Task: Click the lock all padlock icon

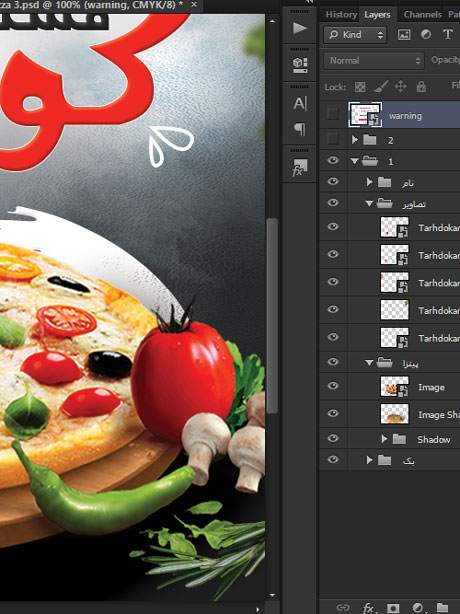Action: tap(421, 86)
